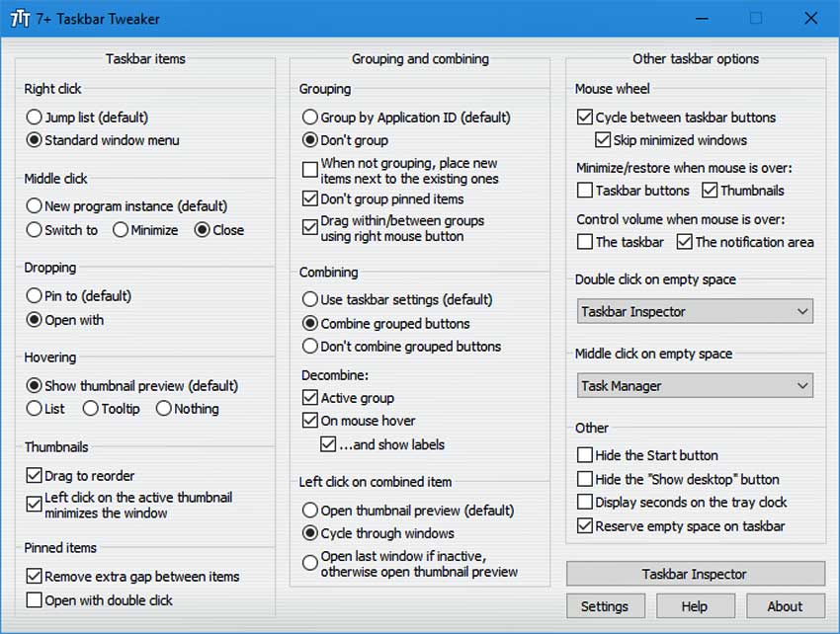Disable Don't group pinned items checkbox

click(310, 199)
